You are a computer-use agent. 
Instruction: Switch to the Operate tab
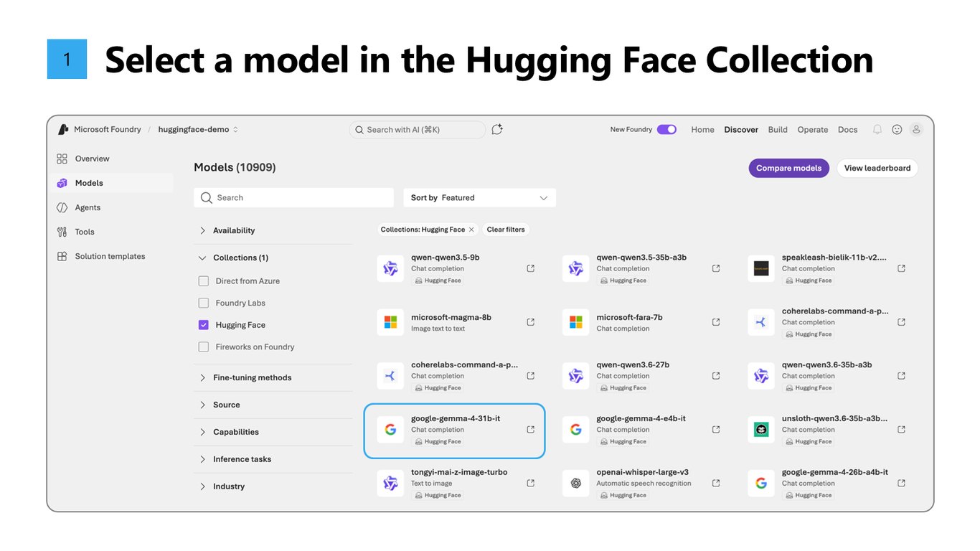[x=813, y=130]
